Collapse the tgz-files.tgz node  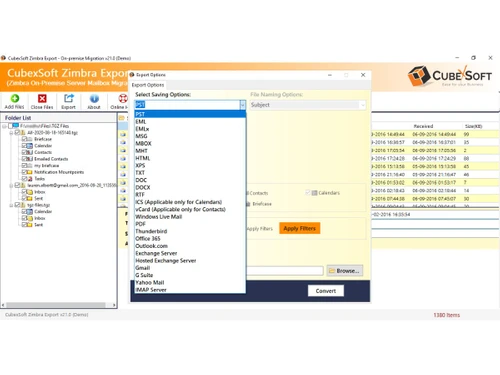[x=11, y=205]
